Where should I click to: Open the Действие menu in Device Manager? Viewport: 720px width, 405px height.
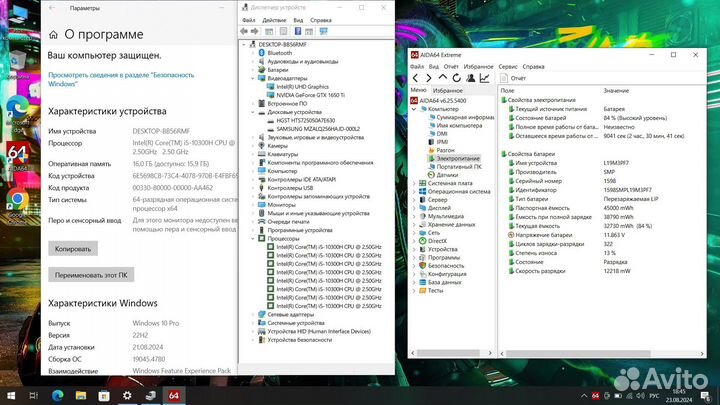[x=274, y=20]
